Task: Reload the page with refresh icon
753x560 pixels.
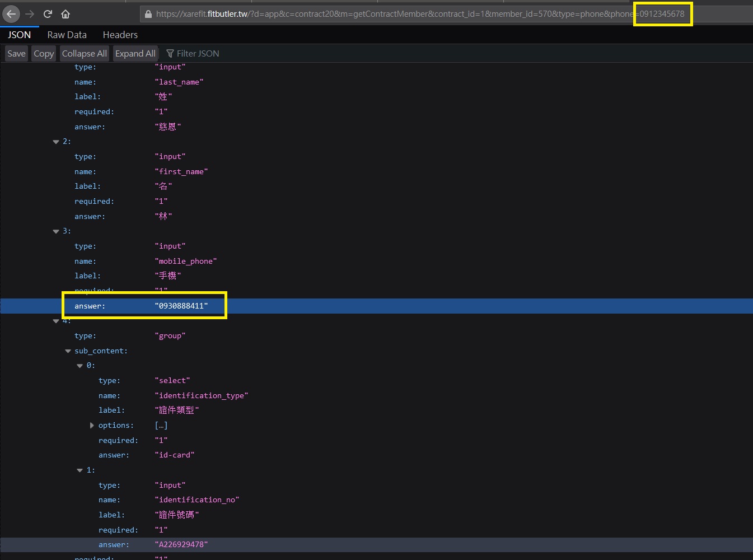Action: pos(48,14)
